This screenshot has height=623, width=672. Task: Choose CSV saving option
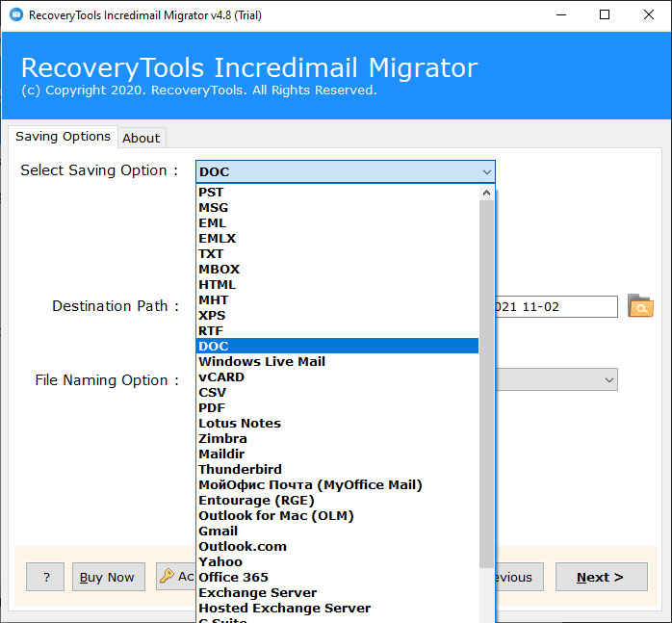[x=337, y=392]
